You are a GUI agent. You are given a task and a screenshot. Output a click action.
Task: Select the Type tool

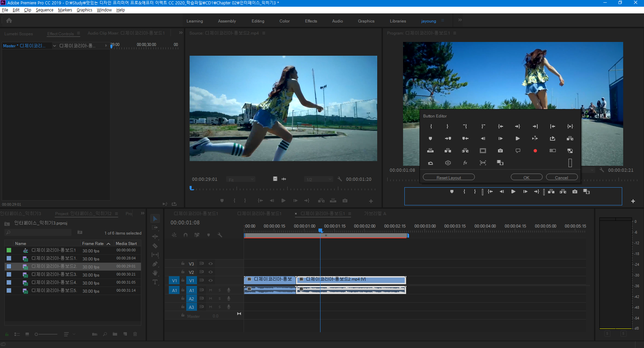(x=155, y=282)
